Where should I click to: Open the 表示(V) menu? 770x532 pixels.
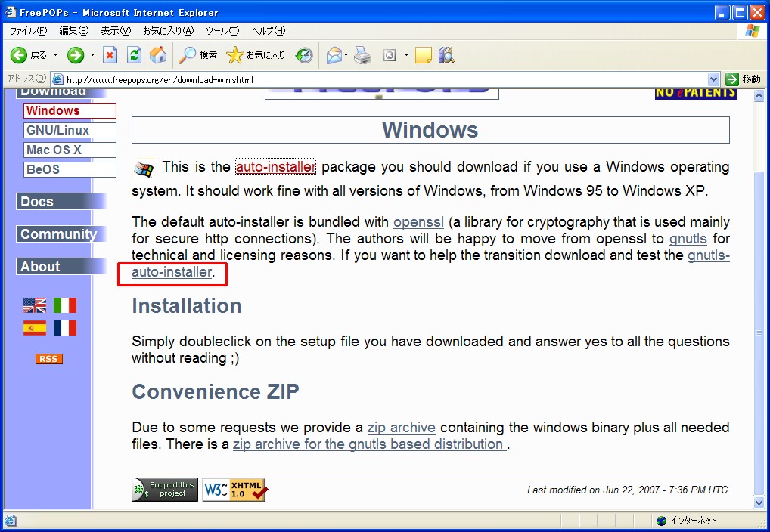tap(116, 31)
